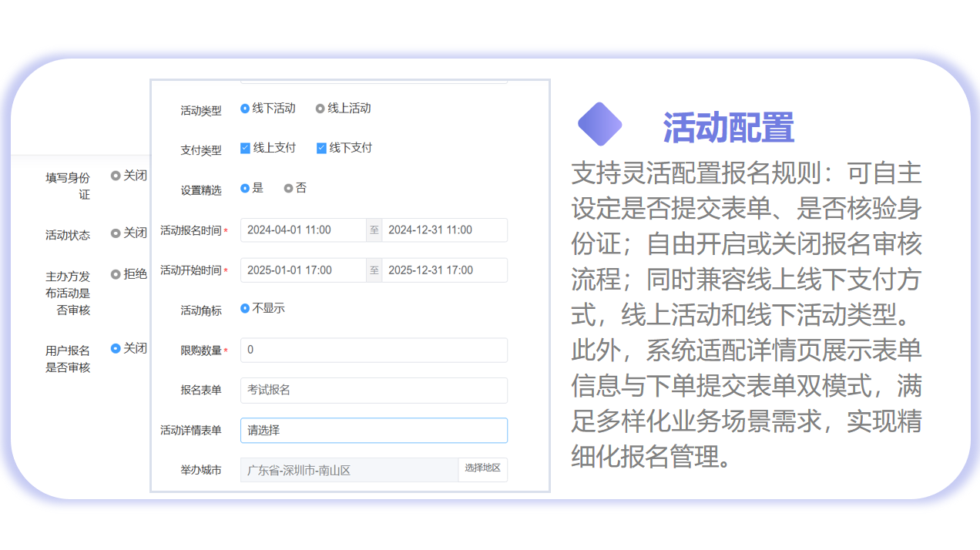
Task: Set 设置精选 to 否
Action: click(288, 188)
